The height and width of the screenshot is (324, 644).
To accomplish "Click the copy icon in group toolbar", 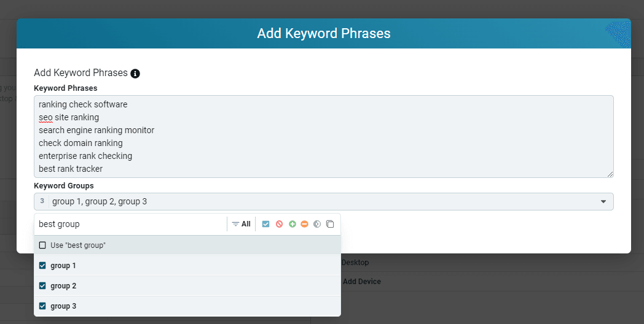I will tap(330, 224).
